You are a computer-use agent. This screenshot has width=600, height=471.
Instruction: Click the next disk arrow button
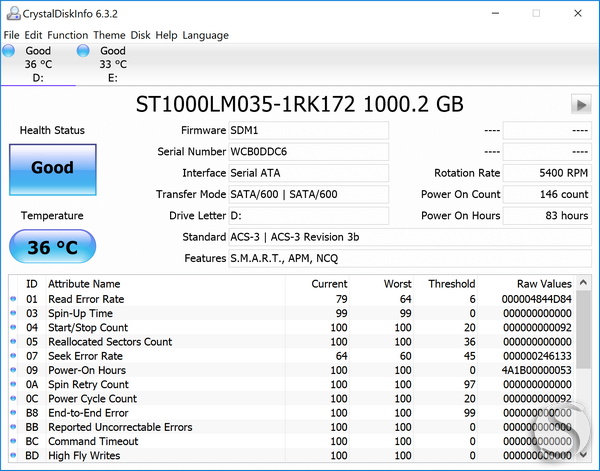tap(581, 104)
